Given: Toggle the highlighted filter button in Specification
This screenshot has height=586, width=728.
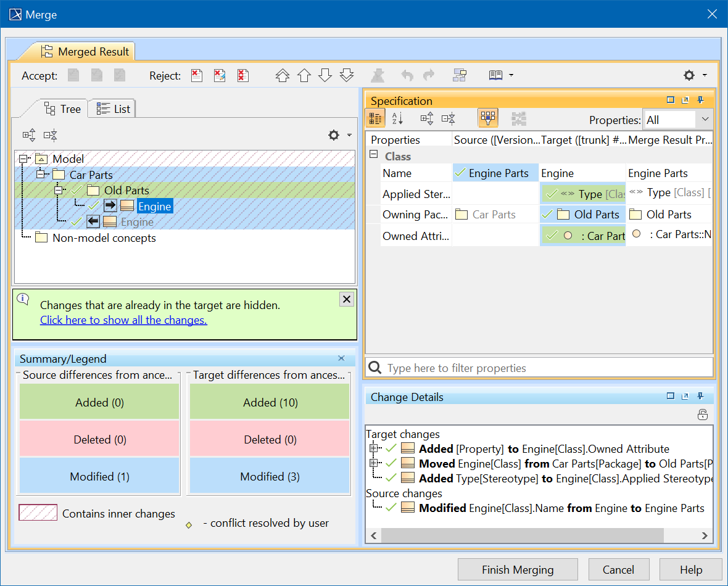Looking at the screenshot, I should coord(488,118).
